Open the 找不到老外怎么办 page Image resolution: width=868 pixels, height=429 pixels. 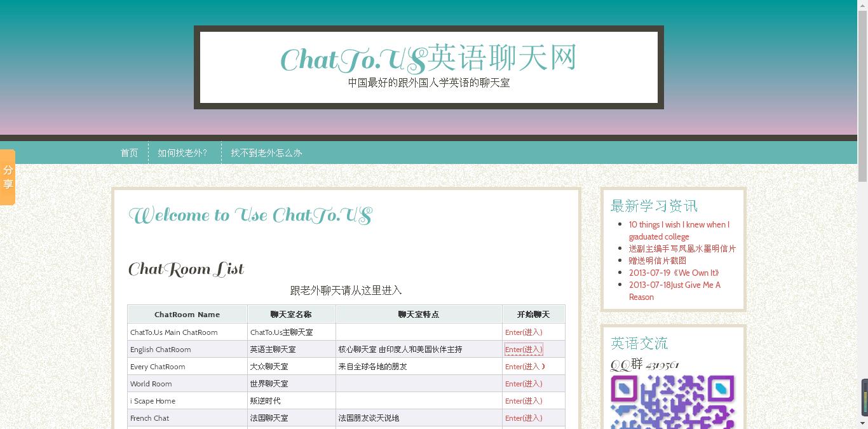pyautogui.click(x=266, y=153)
